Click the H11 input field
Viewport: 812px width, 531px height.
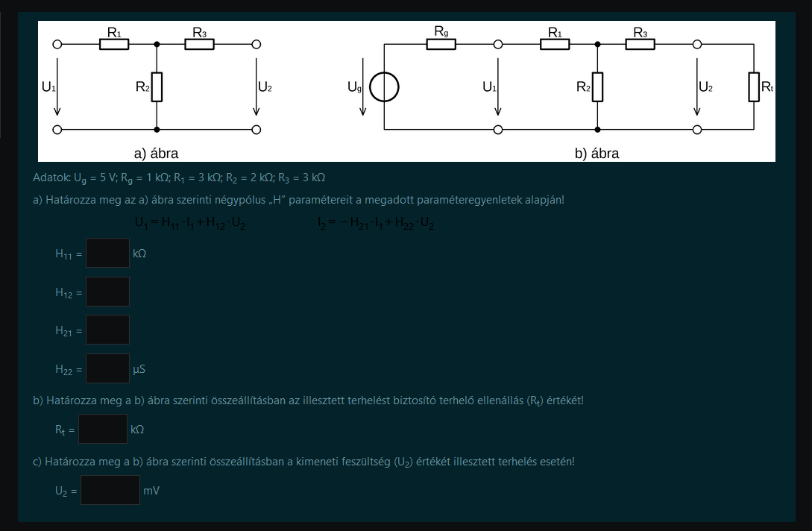click(107, 253)
